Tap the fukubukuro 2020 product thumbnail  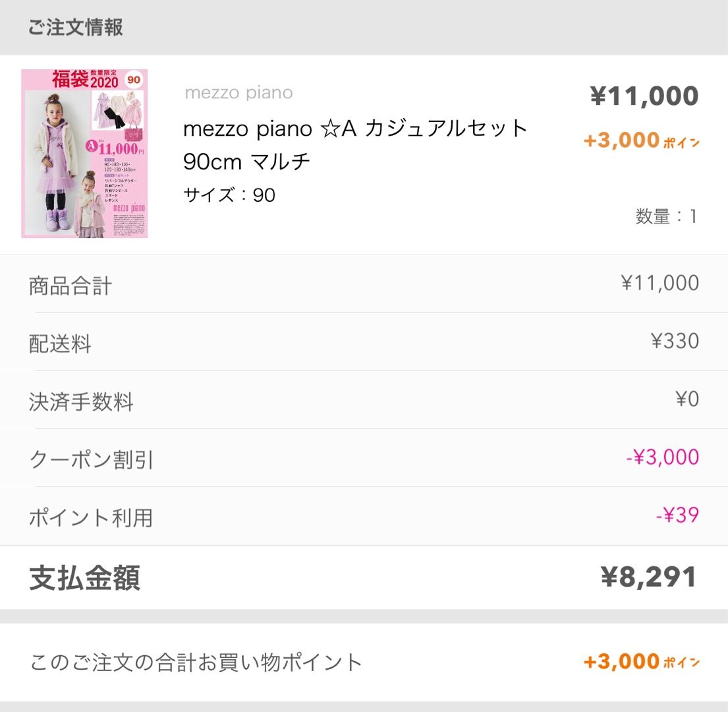[84, 154]
